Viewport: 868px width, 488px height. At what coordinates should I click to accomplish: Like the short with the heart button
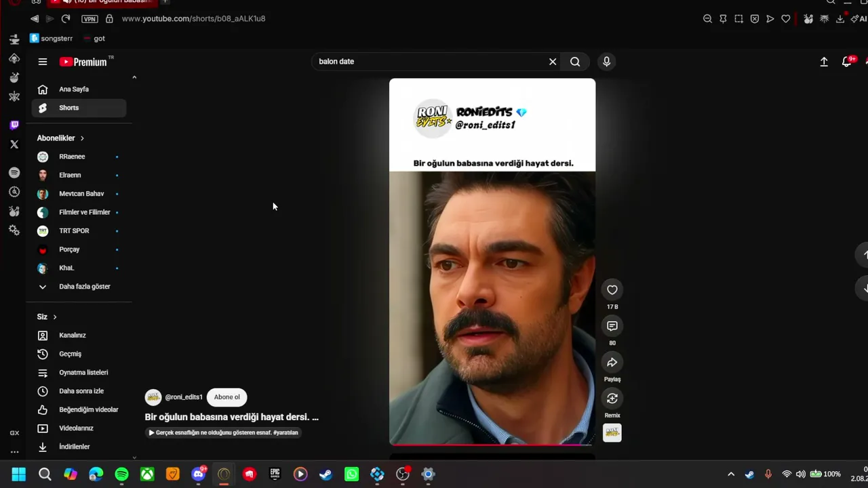tap(612, 290)
